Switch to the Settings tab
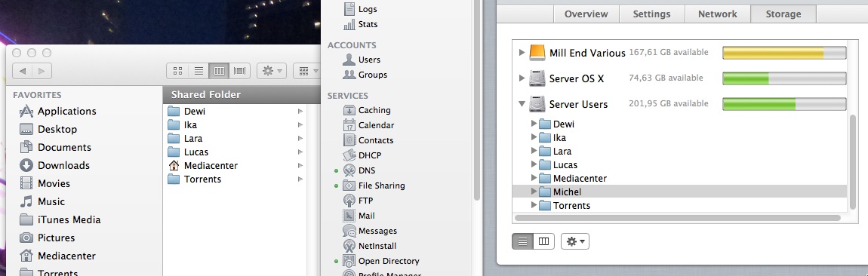868x276 pixels. pyautogui.click(x=651, y=14)
